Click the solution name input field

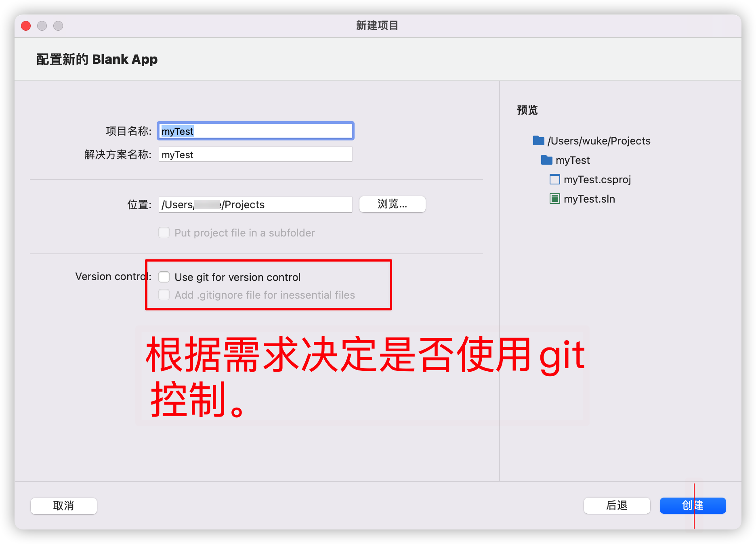[256, 155]
